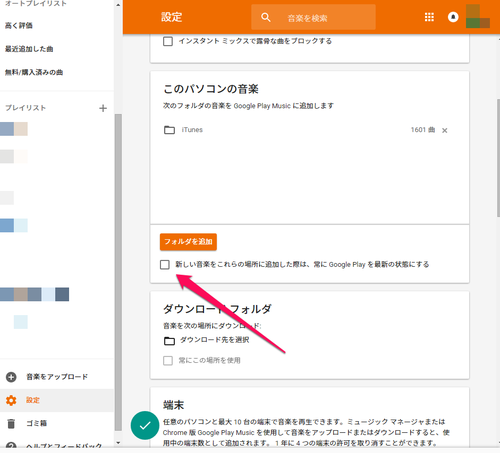Open 無料/購入済みの曲 auto playlist

tap(34, 72)
